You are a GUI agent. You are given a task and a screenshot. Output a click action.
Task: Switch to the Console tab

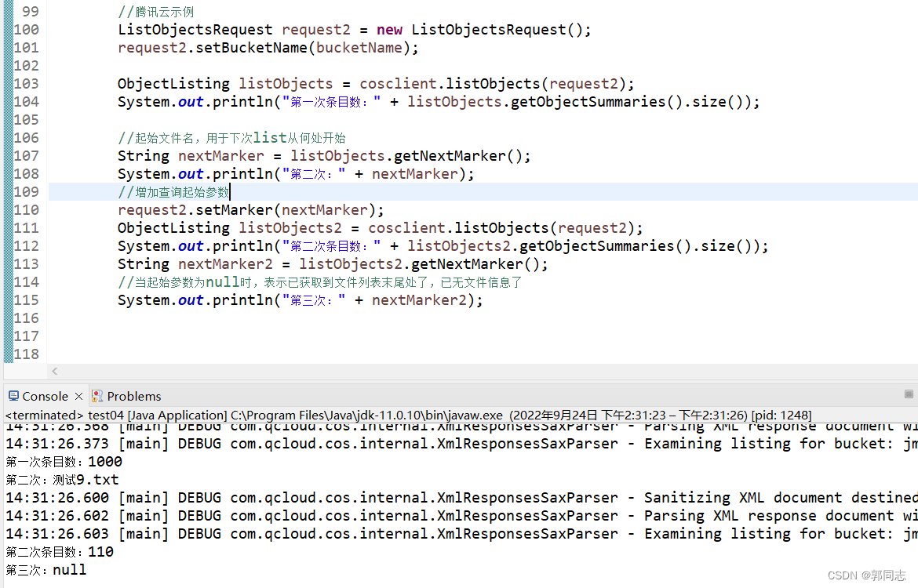(45, 396)
